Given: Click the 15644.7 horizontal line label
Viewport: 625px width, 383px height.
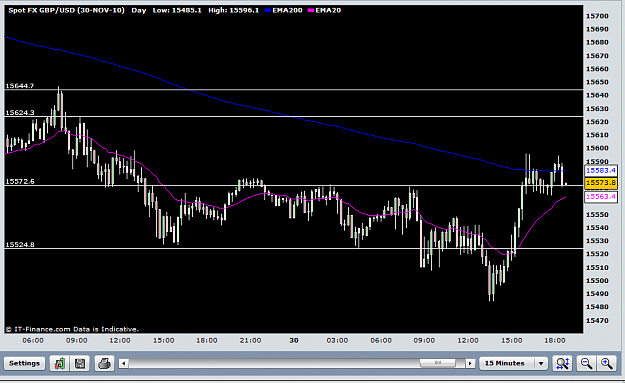Looking at the screenshot, I should point(20,86).
